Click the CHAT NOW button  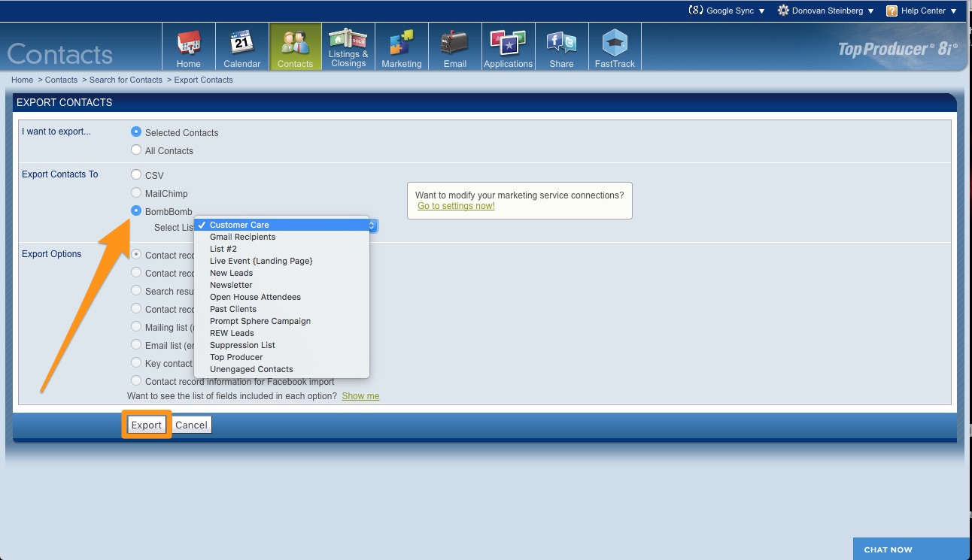tap(912, 549)
